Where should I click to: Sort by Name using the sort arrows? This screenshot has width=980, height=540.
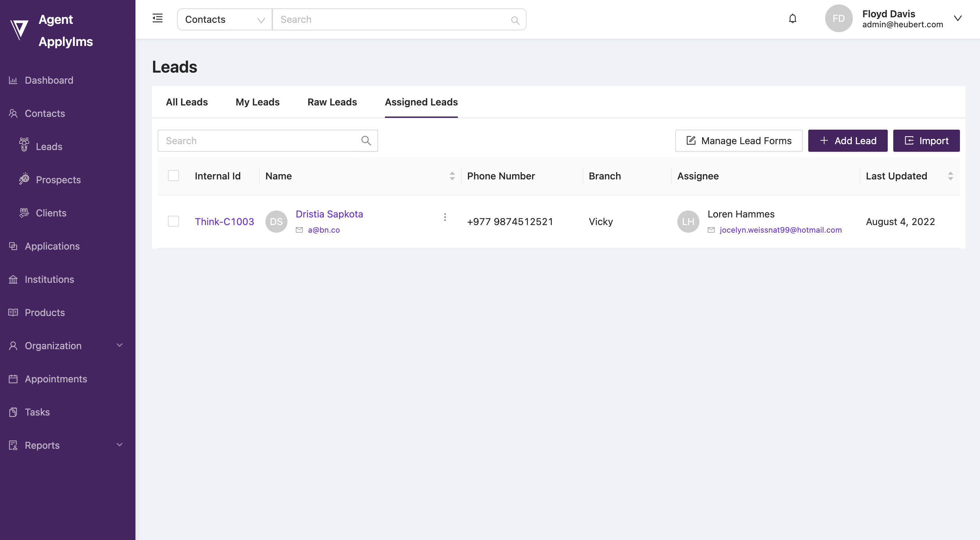point(452,176)
